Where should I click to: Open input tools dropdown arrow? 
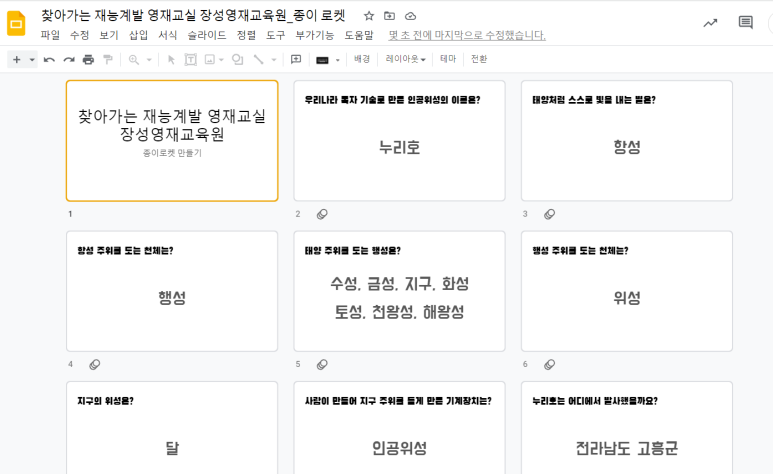[338, 60]
